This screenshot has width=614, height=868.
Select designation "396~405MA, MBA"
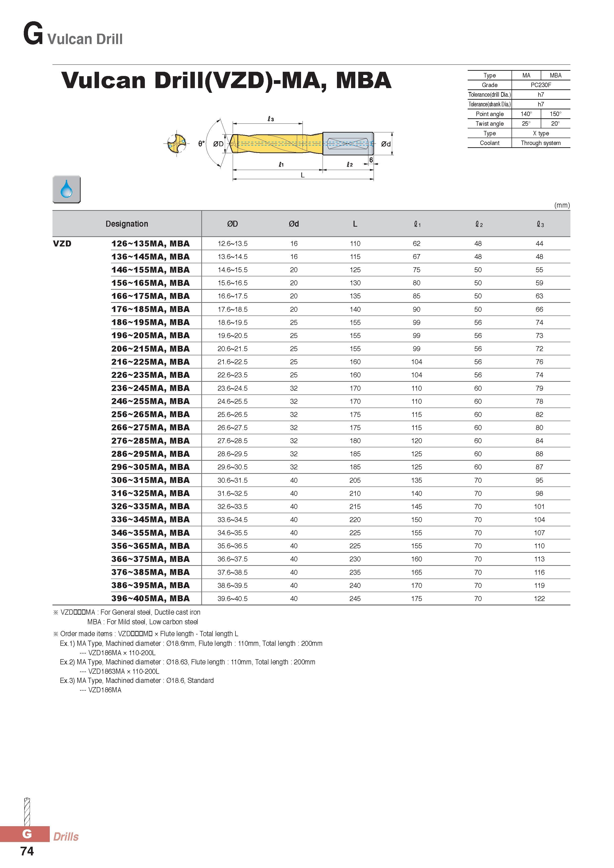151,599
